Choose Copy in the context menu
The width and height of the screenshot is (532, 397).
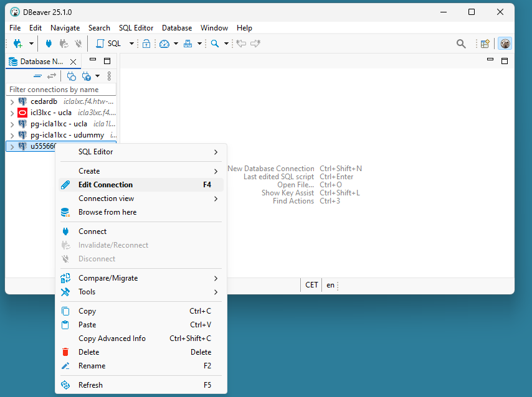coord(141,311)
